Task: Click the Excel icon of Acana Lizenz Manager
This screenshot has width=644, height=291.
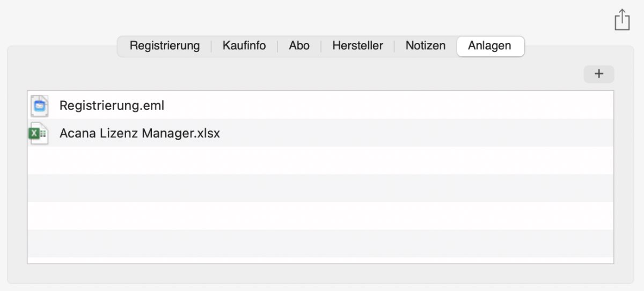Action: pos(38,133)
